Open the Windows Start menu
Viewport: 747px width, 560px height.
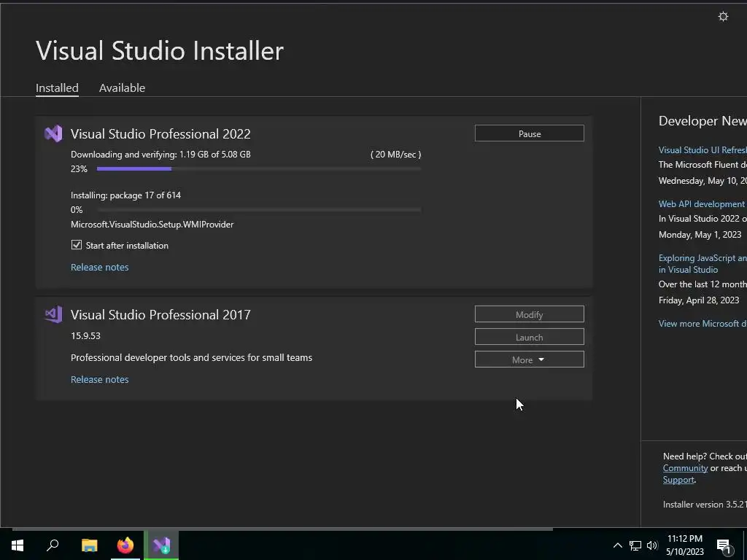18,545
